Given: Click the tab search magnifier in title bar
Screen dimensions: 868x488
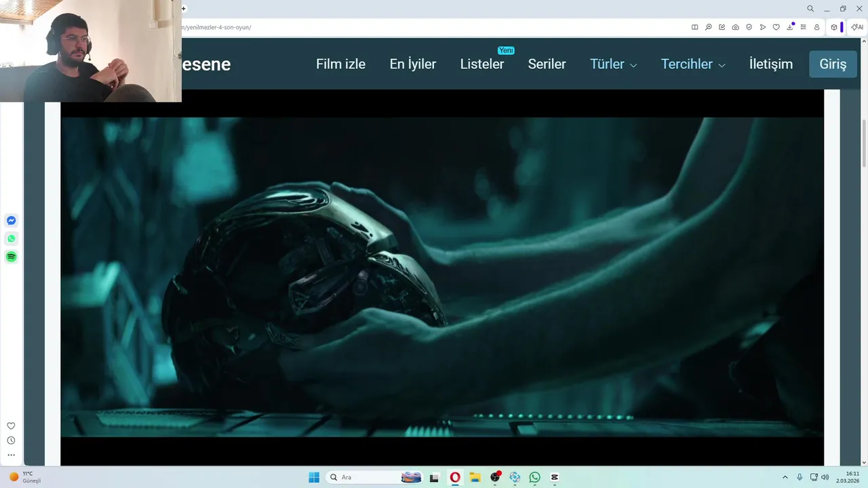Looking at the screenshot, I should (x=810, y=9).
